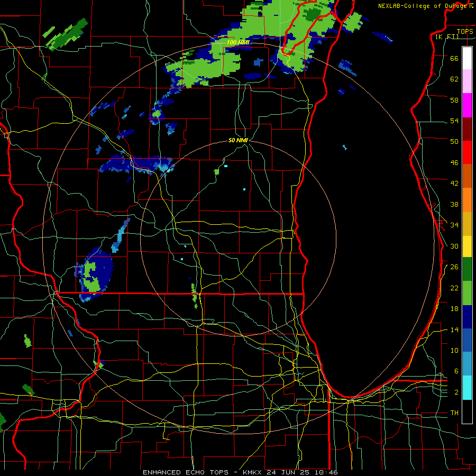
Task: Click the "KMKX" radar site identifier
Action: click(x=252, y=472)
